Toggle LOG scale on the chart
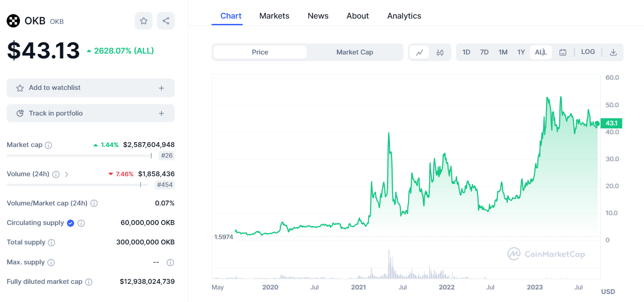This screenshot has height=302, width=644. click(x=588, y=52)
